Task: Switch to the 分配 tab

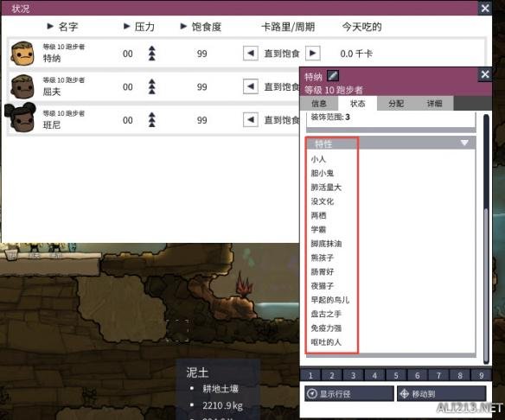Action: tap(396, 104)
